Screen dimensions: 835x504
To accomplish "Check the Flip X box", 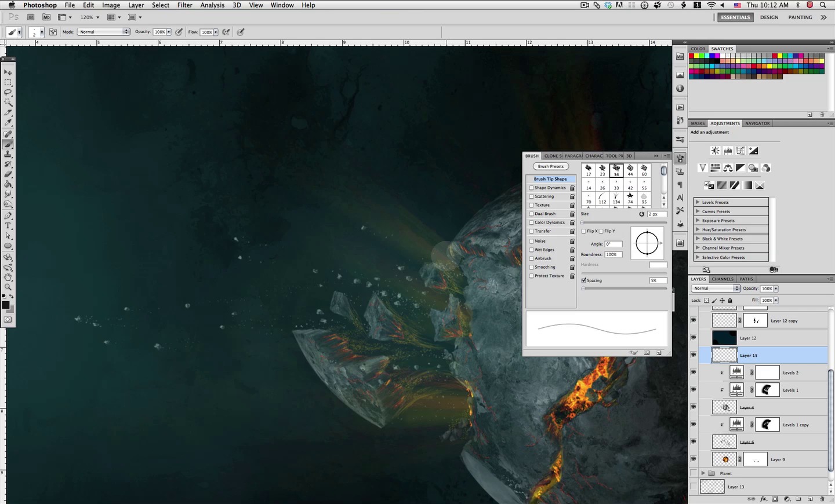I will [x=584, y=231].
